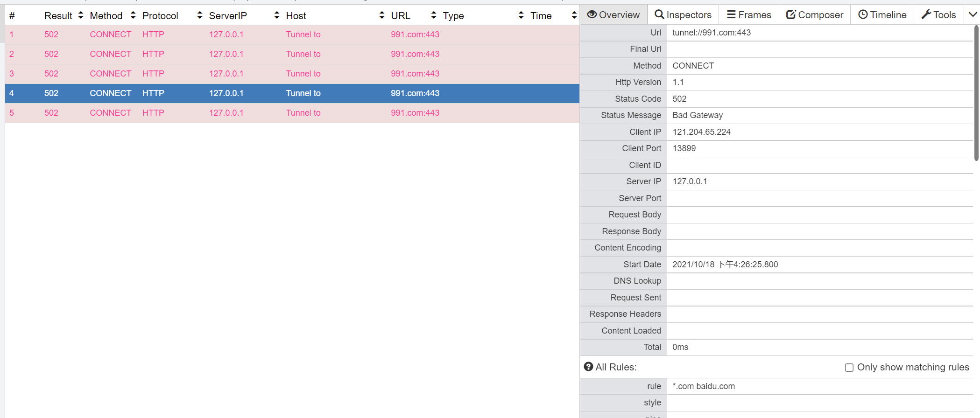Screen dimensions: 980x418
Task: Click the Server IP value in overview
Action: point(690,181)
